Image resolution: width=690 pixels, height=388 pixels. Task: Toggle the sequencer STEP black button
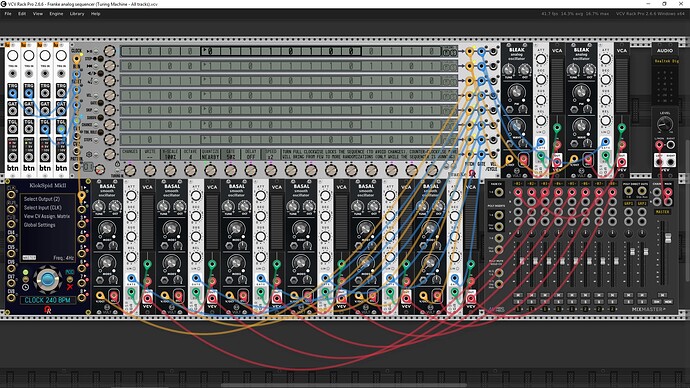(100, 59)
